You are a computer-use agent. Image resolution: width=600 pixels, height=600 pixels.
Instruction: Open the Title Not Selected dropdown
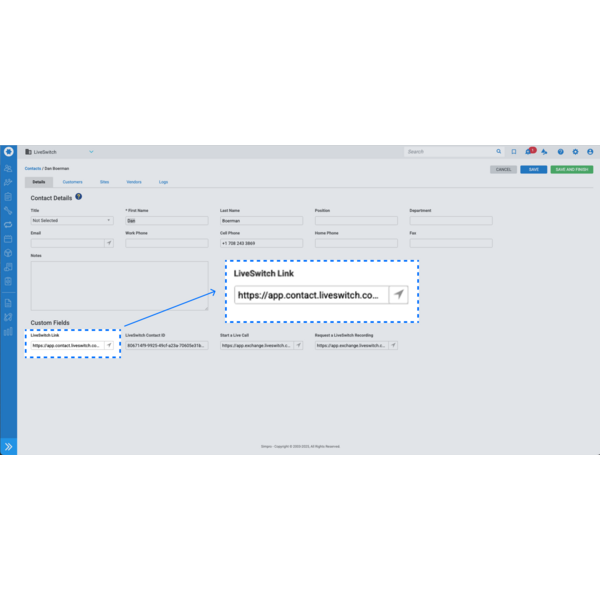[72, 220]
